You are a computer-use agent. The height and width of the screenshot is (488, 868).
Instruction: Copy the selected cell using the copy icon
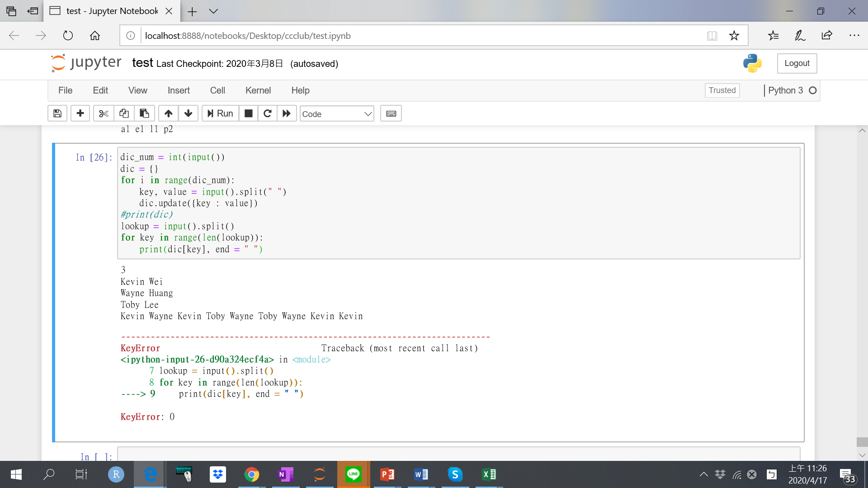[x=124, y=113]
